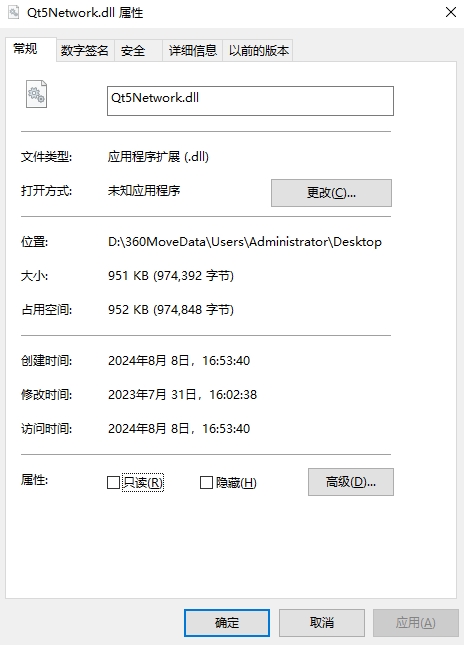Select the 常规 tab

coord(31,49)
